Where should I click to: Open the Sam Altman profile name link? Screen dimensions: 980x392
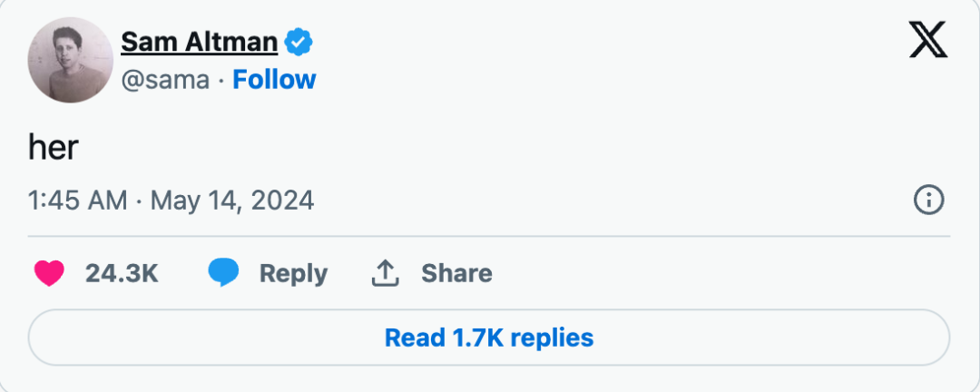point(199,42)
